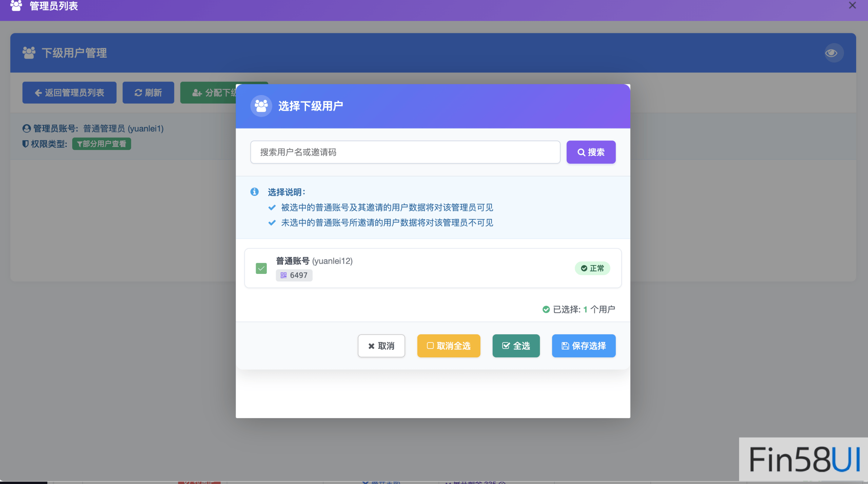Save selection with 保存选择 button

(x=584, y=346)
